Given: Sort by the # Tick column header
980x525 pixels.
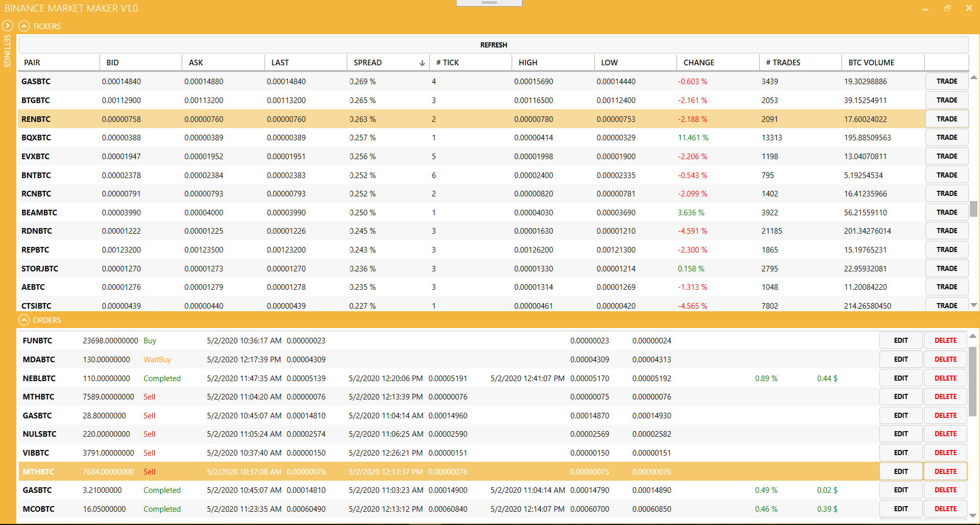Looking at the screenshot, I should pos(471,62).
